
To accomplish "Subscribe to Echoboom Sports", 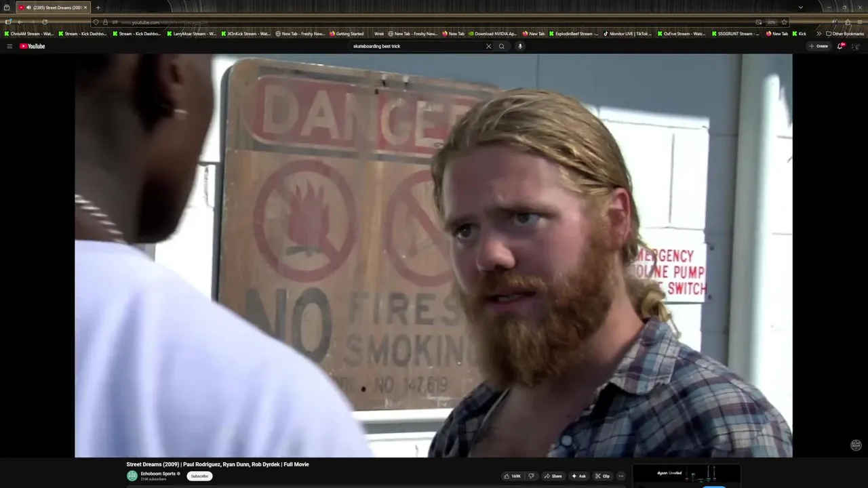I will point(199,476).
